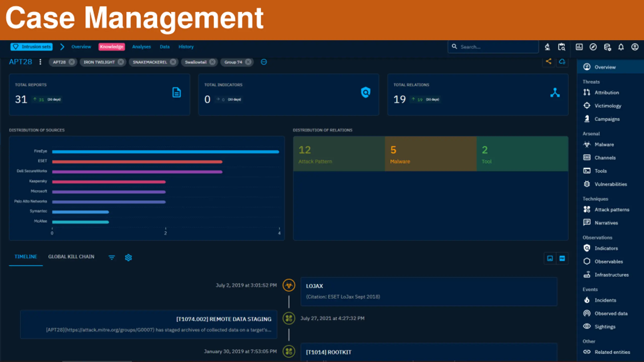Open the dashboards chart icon

(579, 47)
